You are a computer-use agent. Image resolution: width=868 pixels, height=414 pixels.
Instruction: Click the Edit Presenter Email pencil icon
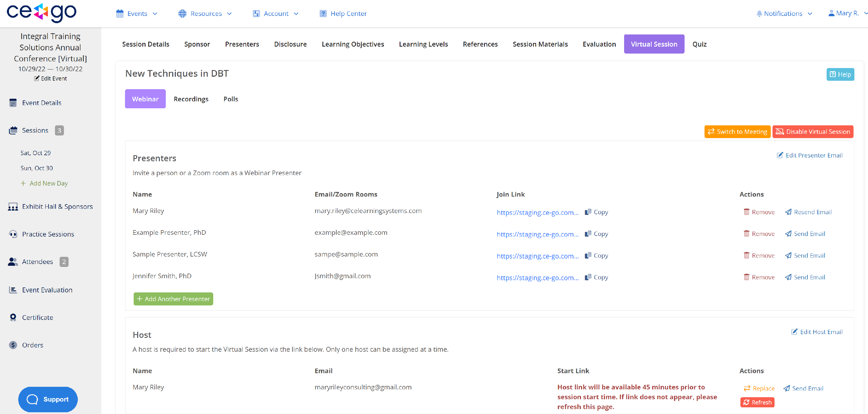(780, 155)
